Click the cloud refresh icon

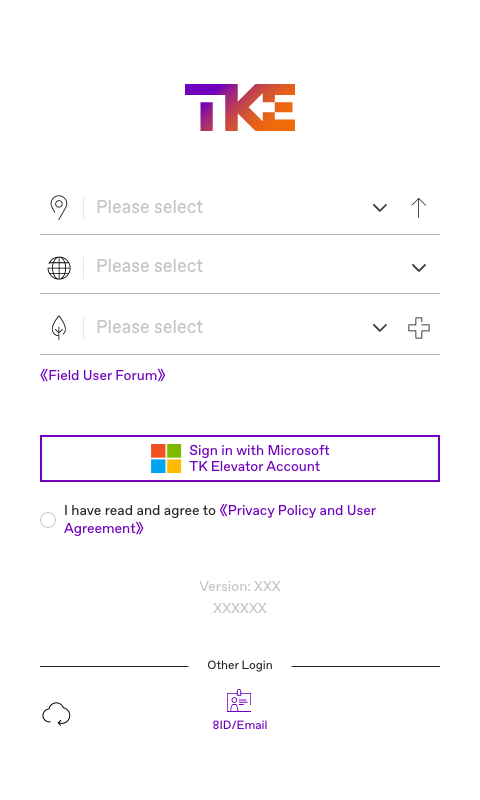[56, 714]
